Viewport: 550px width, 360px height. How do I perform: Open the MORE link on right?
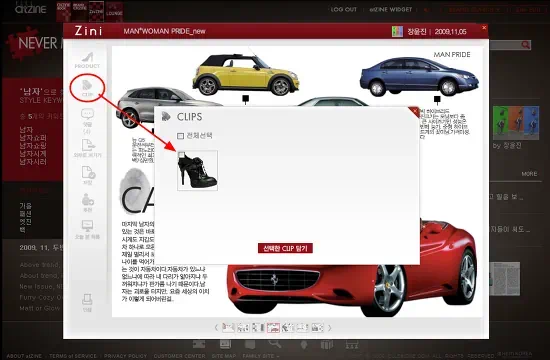coord(529,174)
